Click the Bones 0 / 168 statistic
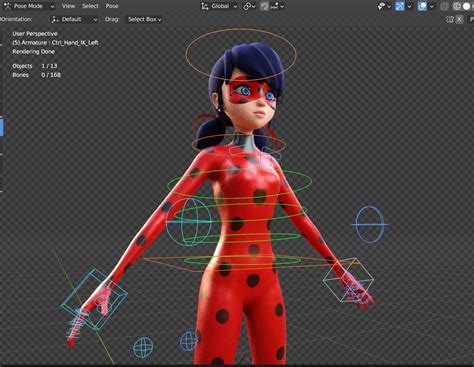 (36, 75)
